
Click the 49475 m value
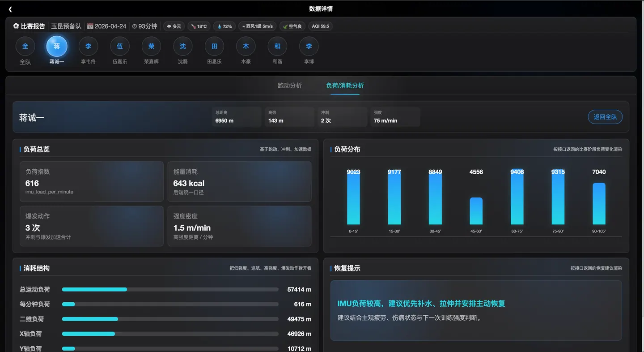[299, 319]
